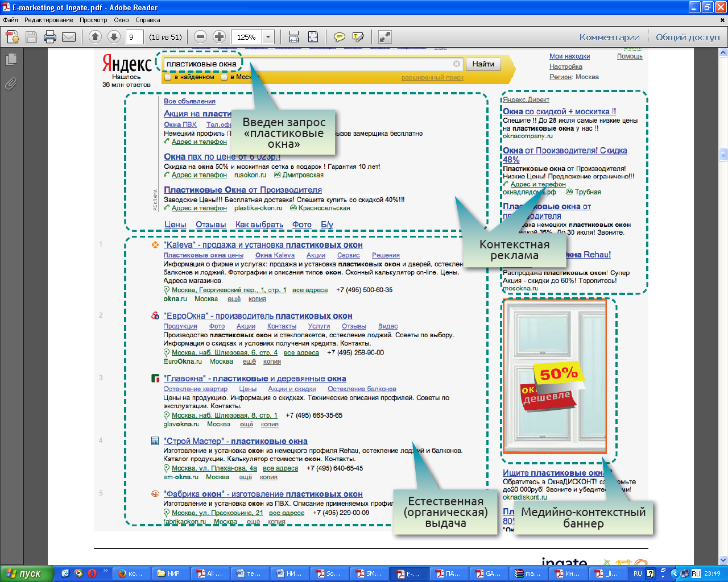Open the Firefox taskbar item
This screenshot has height=582, width=728.
pyautogui.click(x=130, y=573)
